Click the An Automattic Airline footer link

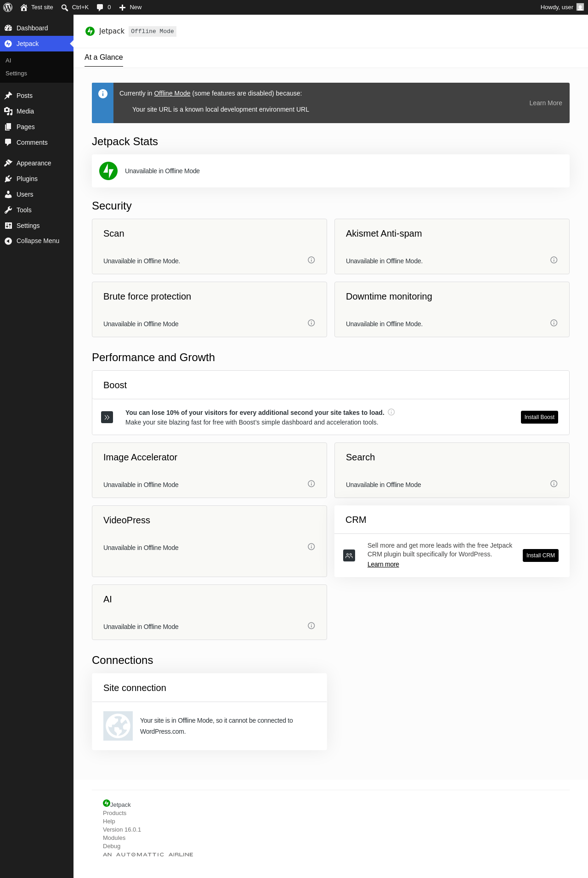tap(148, 855)
